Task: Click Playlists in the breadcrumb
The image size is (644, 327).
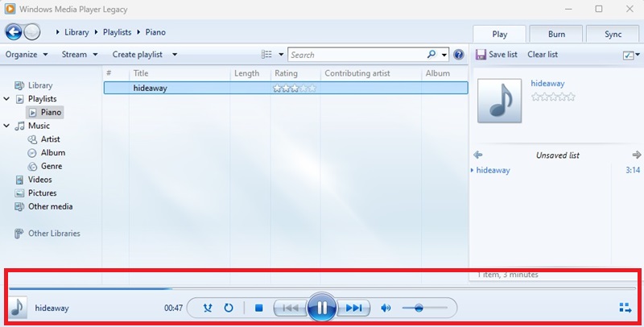Action: click(x=117, y=32)
